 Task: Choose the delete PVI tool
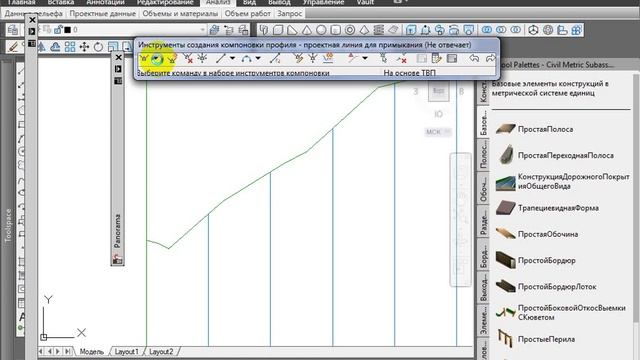pos(188,59)
